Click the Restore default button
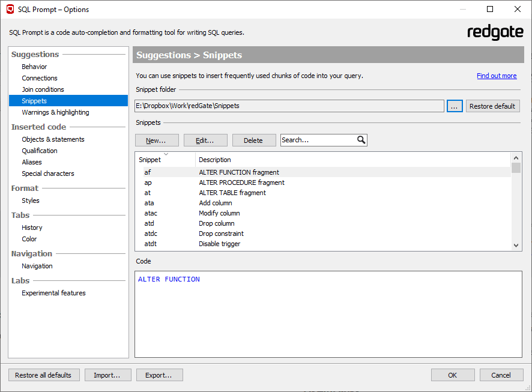This screenshot has height=392, width=532. 492,106
